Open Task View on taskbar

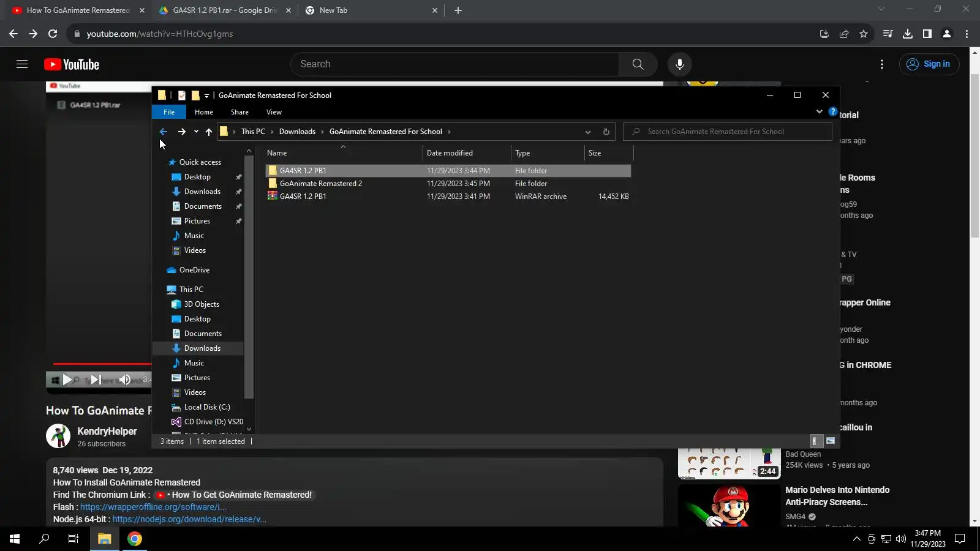tap(73, 539)
